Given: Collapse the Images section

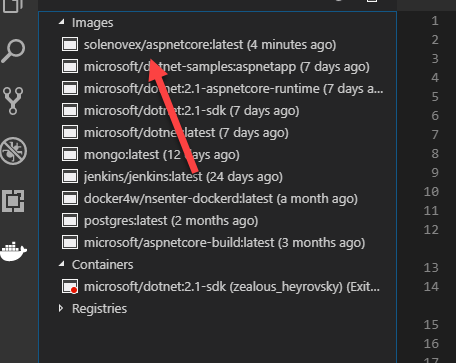Looking at the screenshot, I should 61,22.
